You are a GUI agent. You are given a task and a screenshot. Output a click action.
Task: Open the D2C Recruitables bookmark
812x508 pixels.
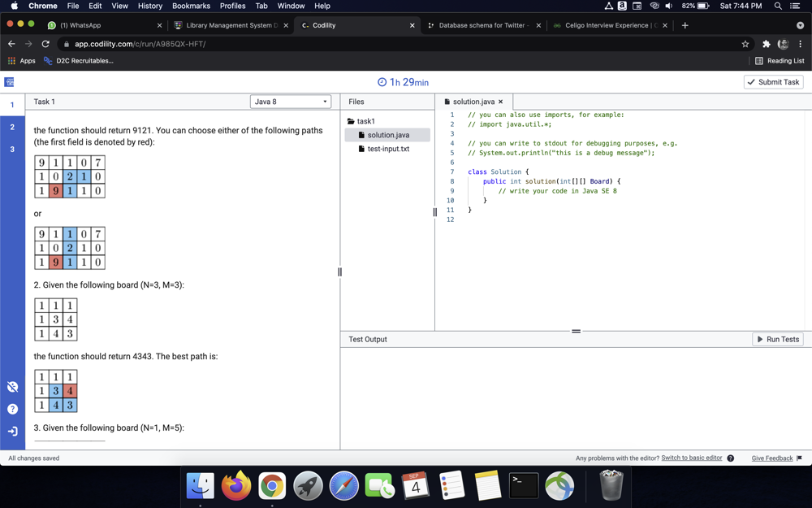pos(79,61)
